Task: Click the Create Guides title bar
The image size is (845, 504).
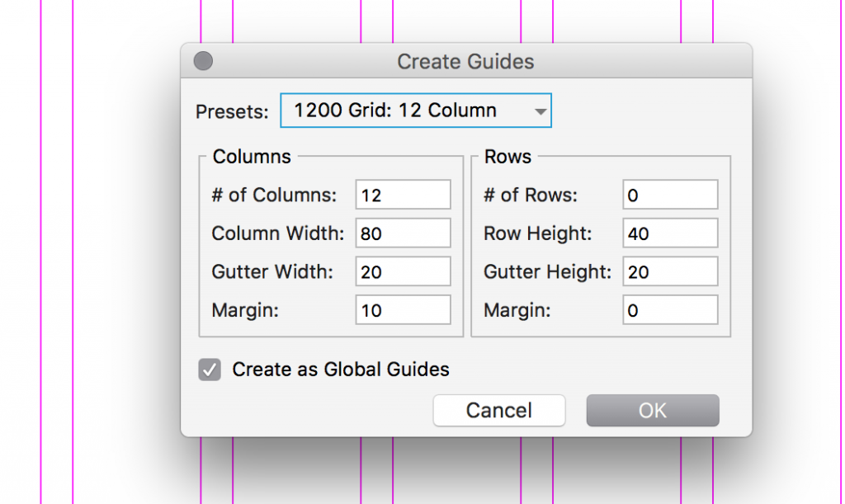Action: click(465, 61)
